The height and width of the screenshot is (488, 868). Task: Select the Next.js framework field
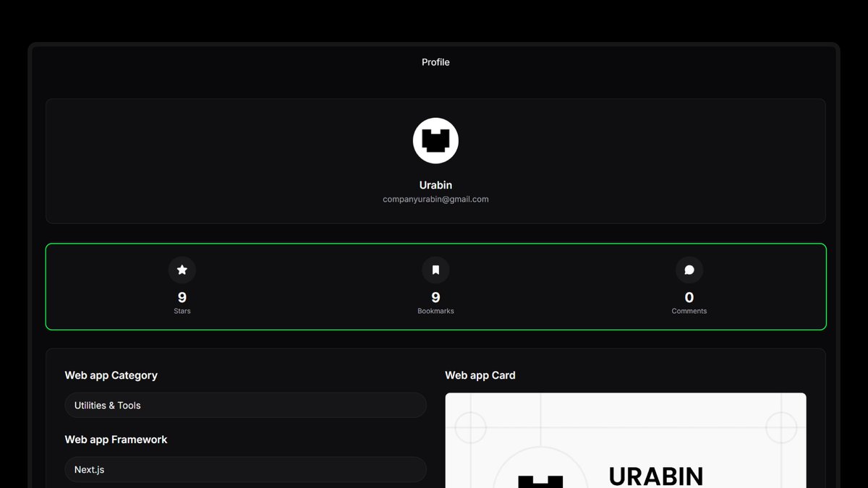click(245, 469)
